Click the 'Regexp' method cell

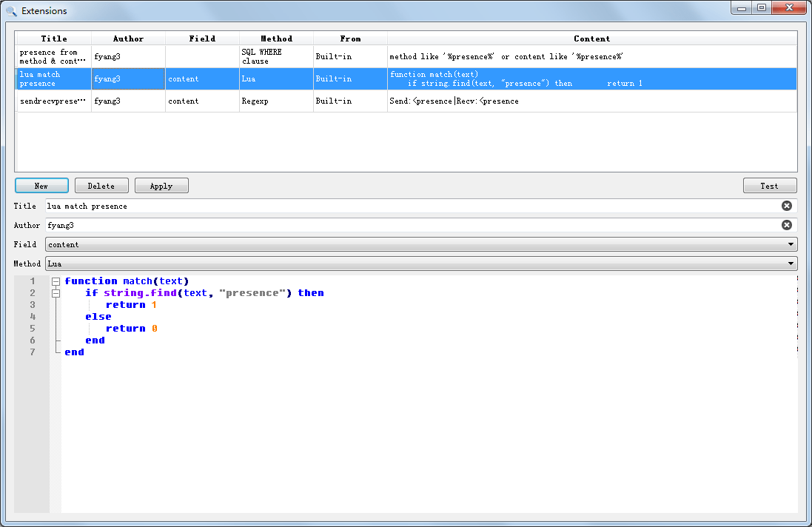click(277, 101)
